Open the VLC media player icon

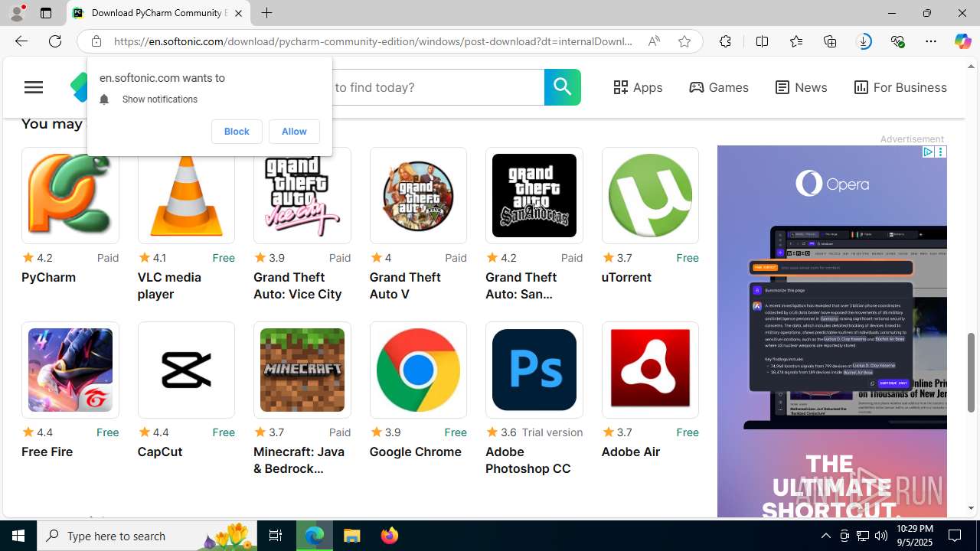[186, 195]
